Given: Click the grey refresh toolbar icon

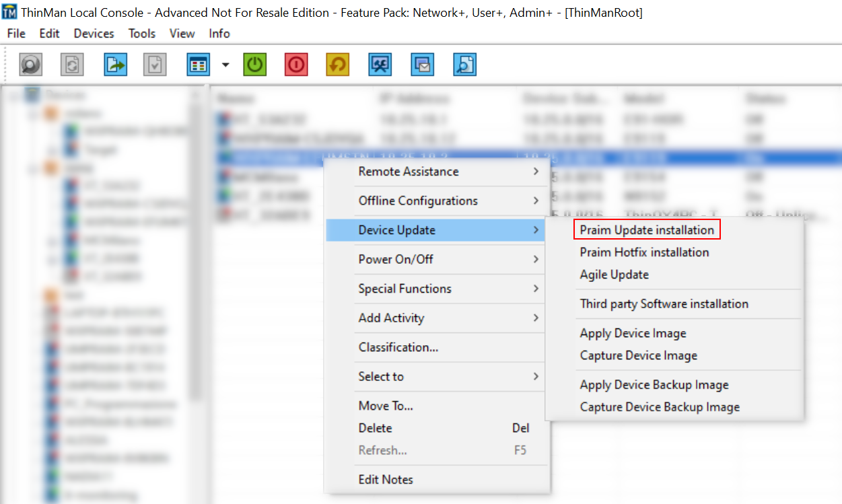Looking at the screenshot, I should coord(72,64).
